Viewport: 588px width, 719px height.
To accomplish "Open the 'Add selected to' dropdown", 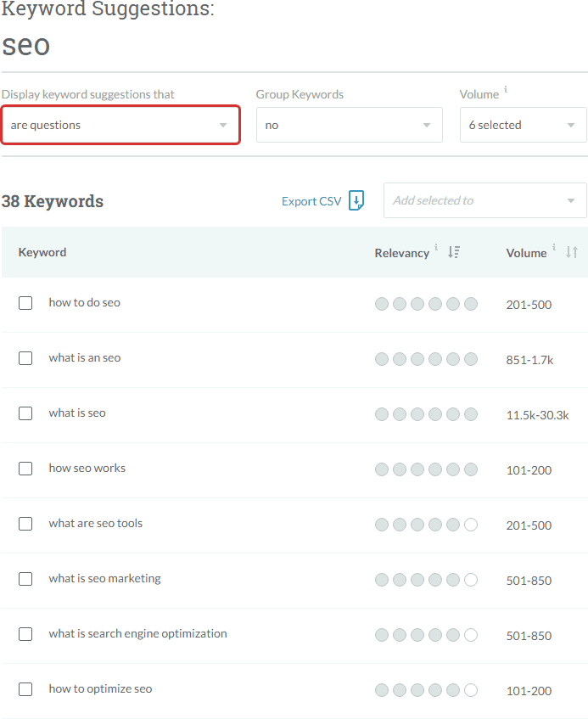I will pyautogui.click(x=484, y=200).
